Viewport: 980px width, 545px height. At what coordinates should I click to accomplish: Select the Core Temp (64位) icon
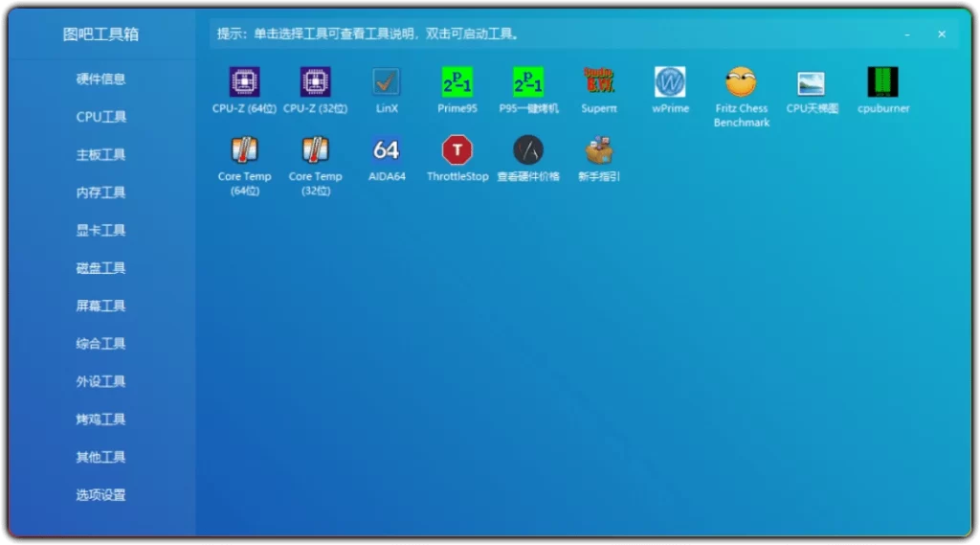click(x=244, y=150)
